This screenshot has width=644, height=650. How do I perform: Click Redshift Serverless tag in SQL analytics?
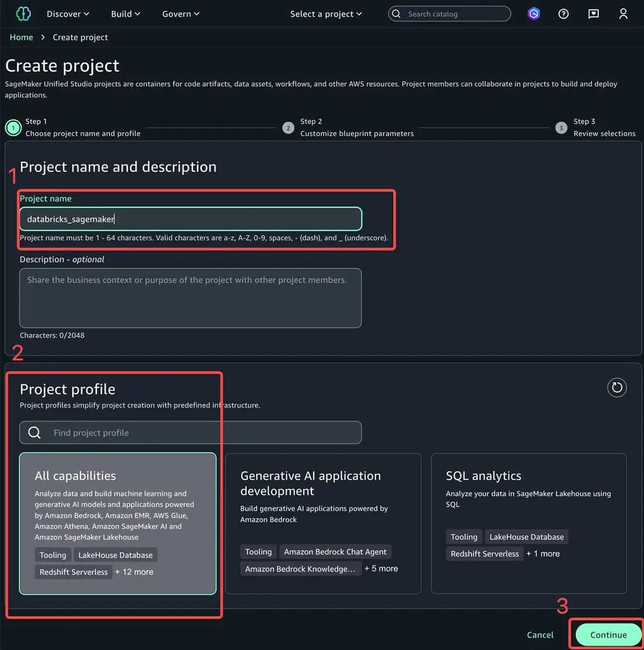(x=484, y=554)
